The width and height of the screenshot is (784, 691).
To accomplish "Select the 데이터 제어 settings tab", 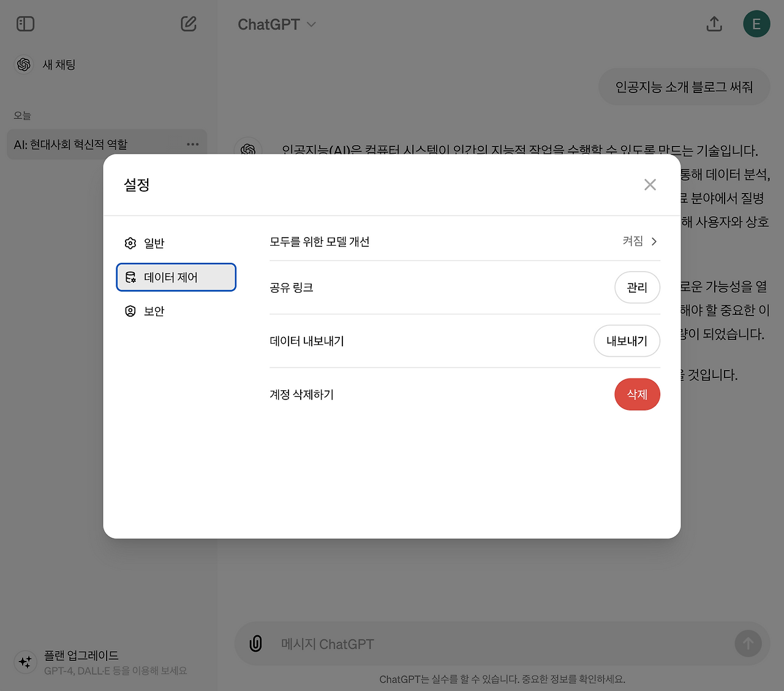I will tap(176, 278).
